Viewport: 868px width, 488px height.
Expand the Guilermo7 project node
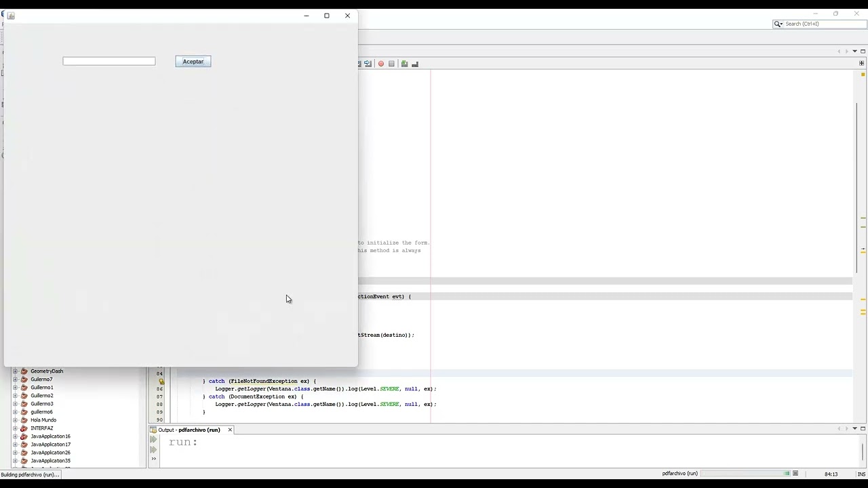coord(15,380)
